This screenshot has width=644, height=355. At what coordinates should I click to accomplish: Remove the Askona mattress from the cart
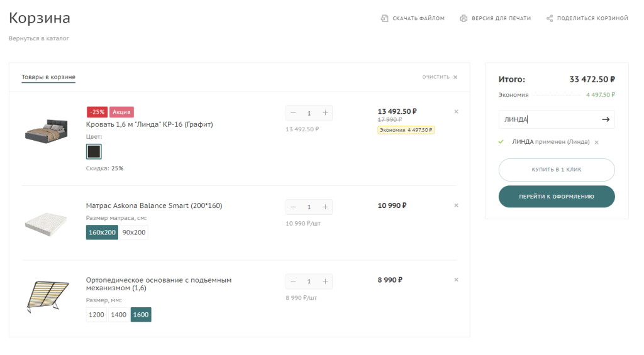coord(456,205)
